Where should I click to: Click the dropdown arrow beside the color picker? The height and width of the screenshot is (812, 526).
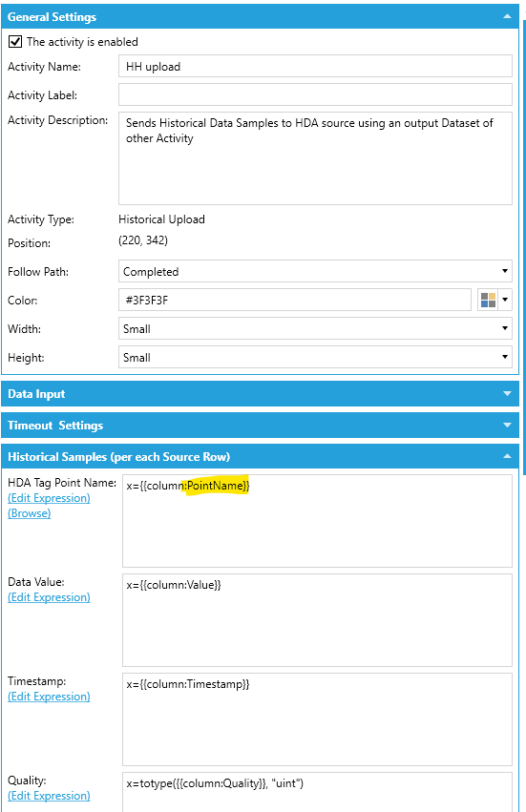tap(505, 300)
